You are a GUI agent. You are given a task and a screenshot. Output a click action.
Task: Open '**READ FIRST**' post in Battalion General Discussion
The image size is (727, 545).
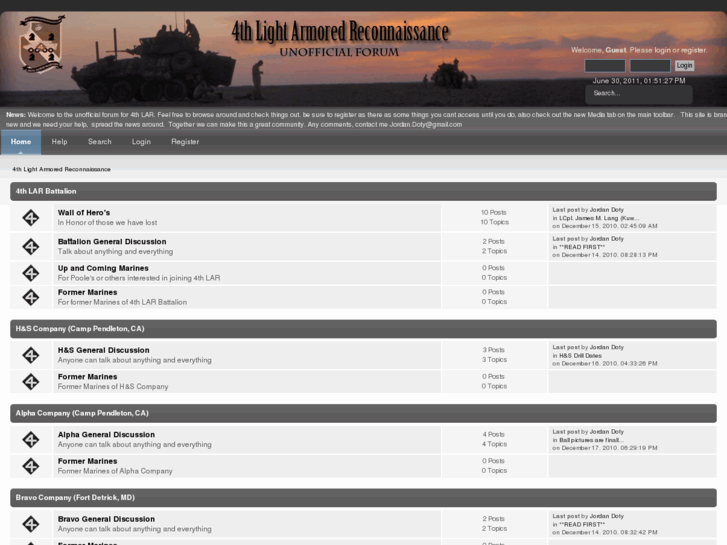pyautogui.click(x=582, y=247)
